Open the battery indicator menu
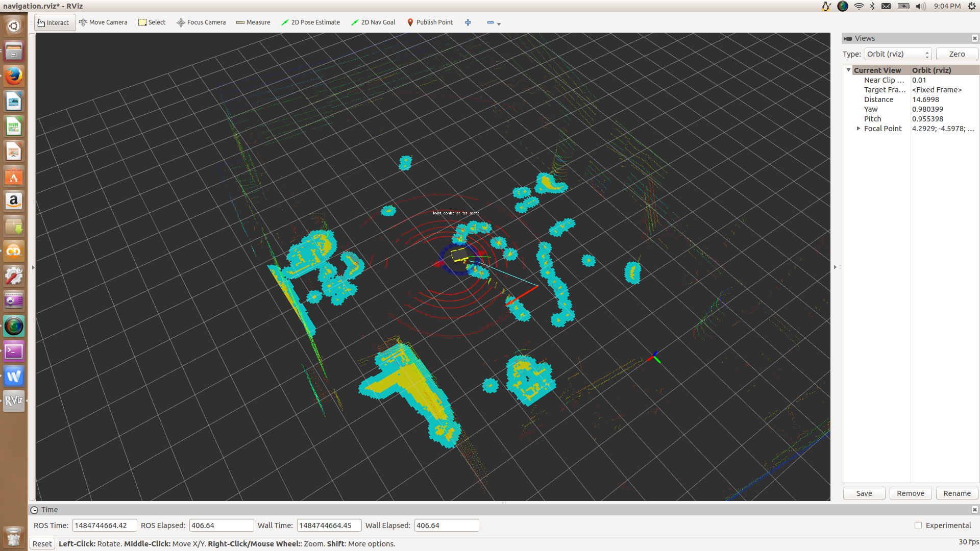Viewport: 980px width, 551px height. pos(903,6)
